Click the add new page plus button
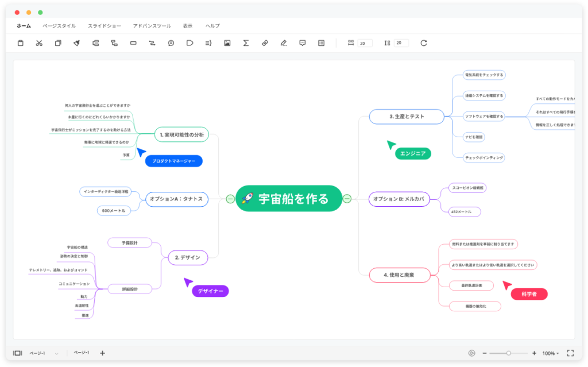The width and height of the screenshot is (588, 367). click(102, 353)
